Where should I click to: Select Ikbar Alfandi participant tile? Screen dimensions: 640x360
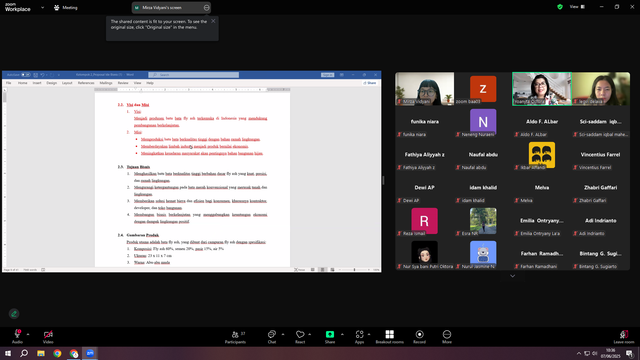point(542,155)
